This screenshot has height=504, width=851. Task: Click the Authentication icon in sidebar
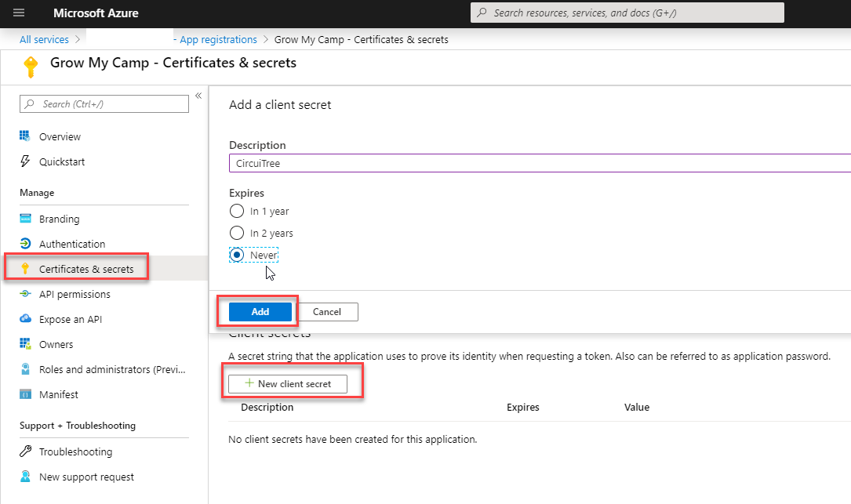pos(25,244)
